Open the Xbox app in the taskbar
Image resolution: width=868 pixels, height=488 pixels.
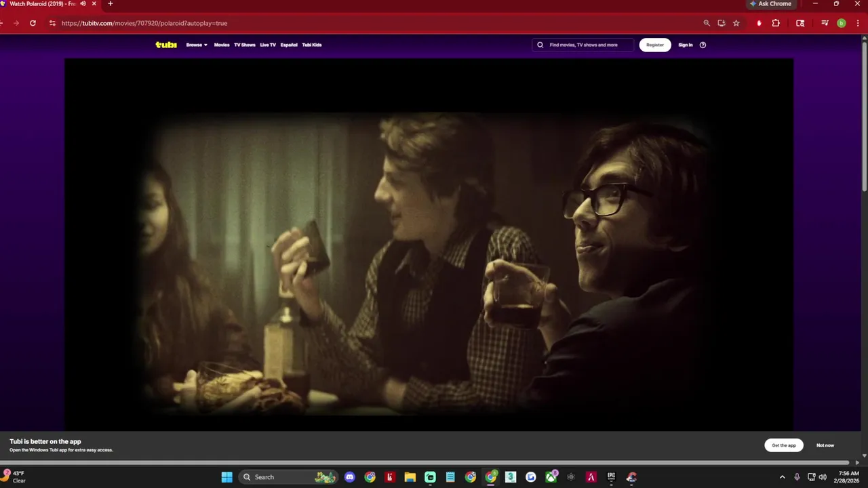[x=551, y=477]
